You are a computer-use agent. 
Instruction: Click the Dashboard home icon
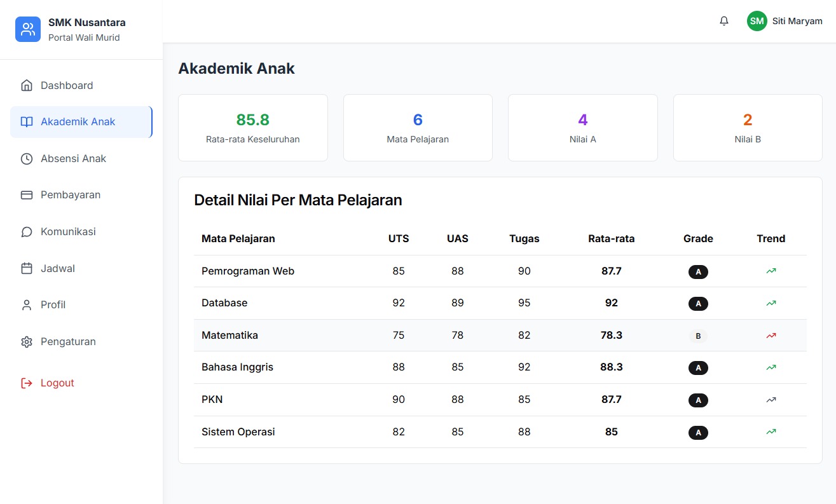(x=27, y=85)
